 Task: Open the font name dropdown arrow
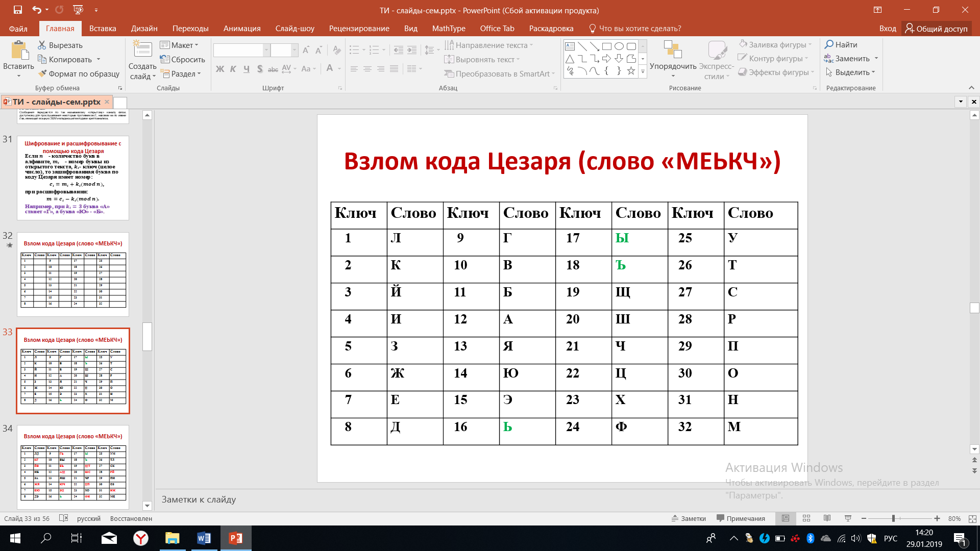tap(266, 50)
